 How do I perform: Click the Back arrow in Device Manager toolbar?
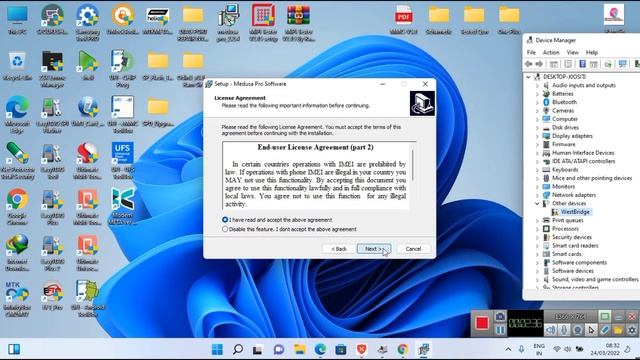[x=529, y=64]
